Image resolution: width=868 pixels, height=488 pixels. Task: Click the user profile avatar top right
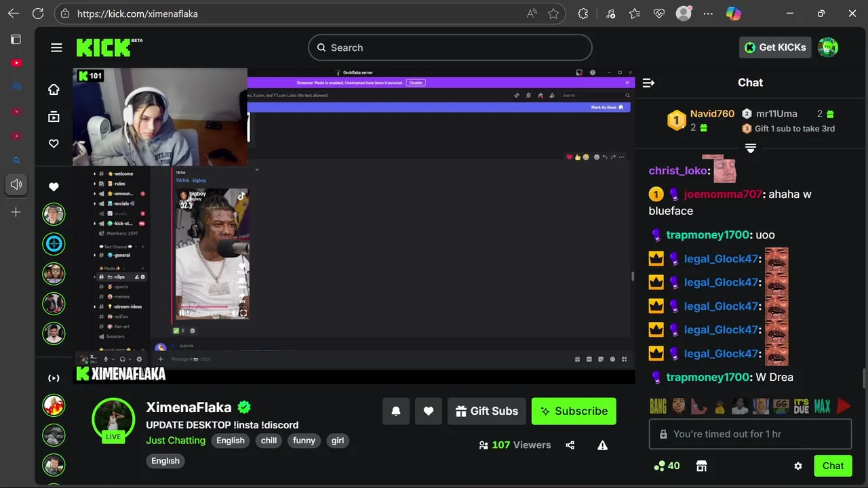click(828, 47)
